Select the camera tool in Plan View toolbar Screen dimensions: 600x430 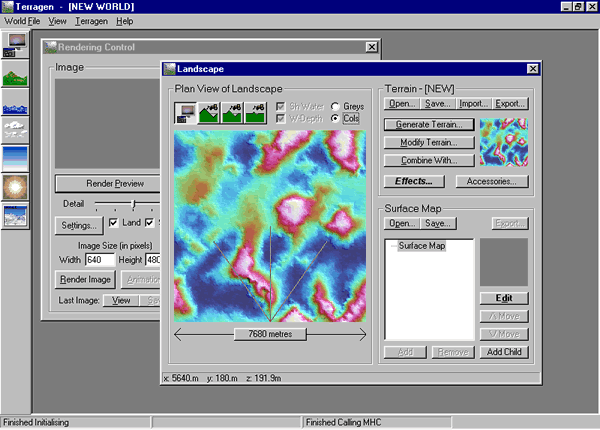185,112
